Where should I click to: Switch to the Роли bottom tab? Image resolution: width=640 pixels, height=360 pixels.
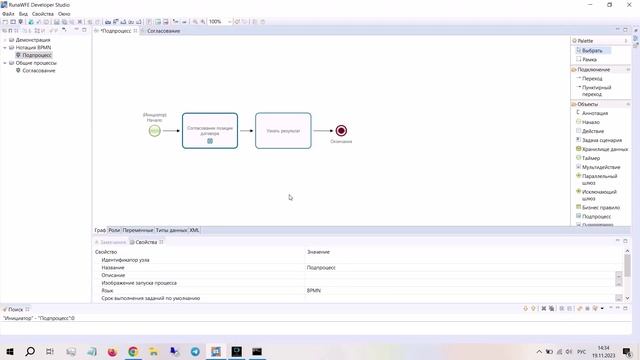click(114, 230)
